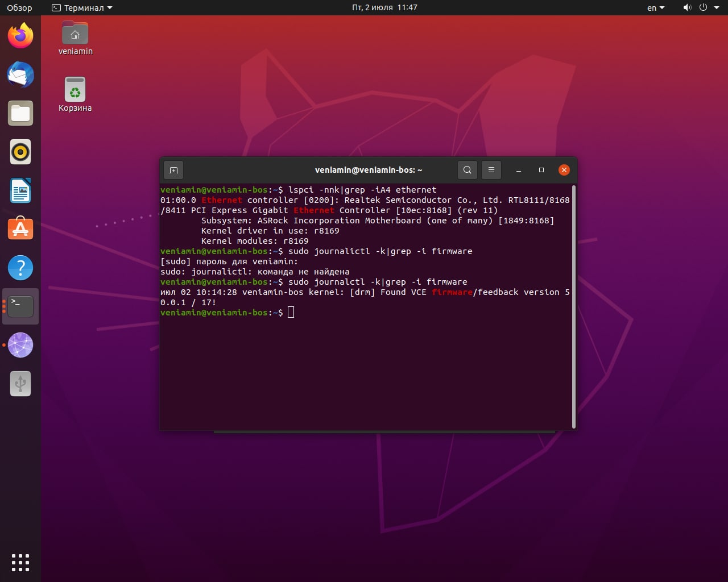Open the purple globe browser icon

click(20, 345)
